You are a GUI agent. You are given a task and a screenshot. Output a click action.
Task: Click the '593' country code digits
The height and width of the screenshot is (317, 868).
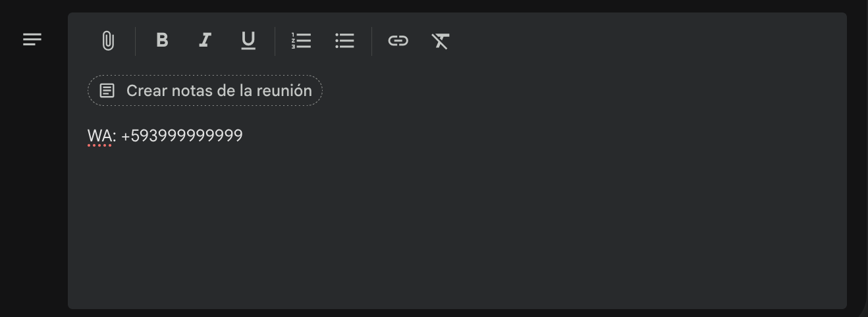144,136
